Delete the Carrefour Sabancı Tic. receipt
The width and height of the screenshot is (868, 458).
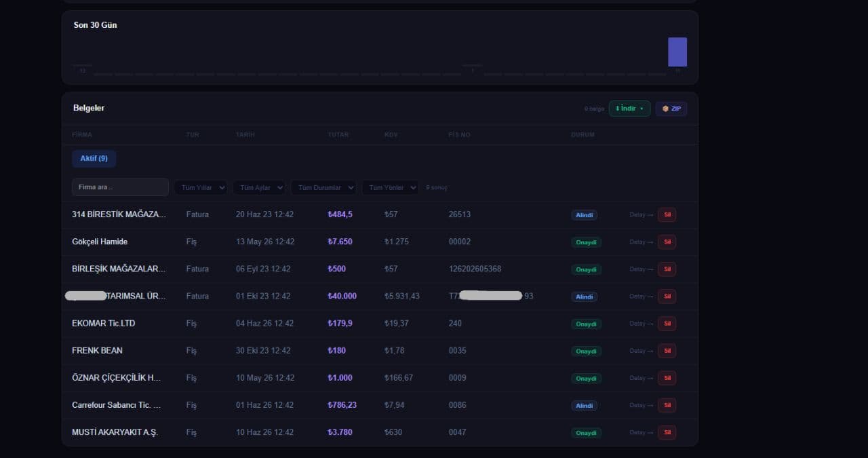pyautogui.click(x=667, y=405)
